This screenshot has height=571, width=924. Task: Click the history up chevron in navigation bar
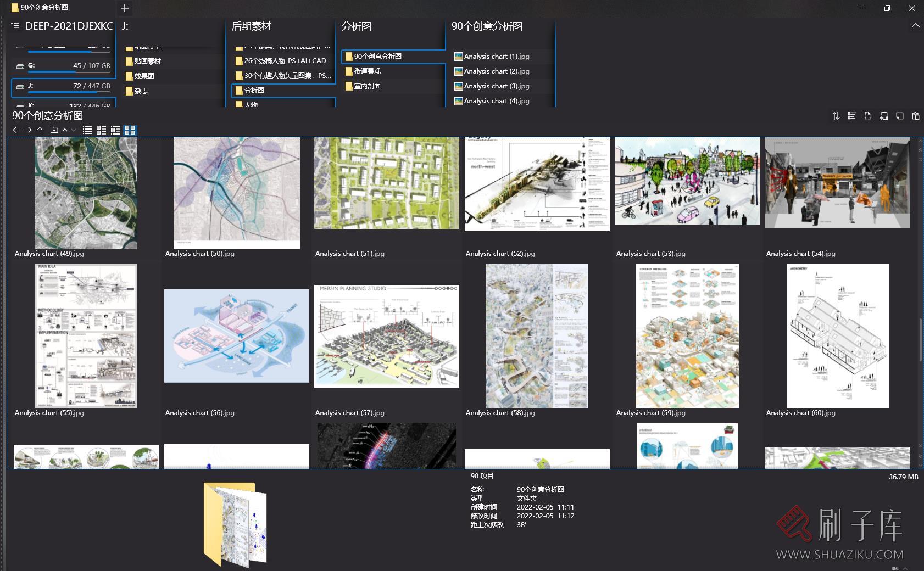pos(65,130)
